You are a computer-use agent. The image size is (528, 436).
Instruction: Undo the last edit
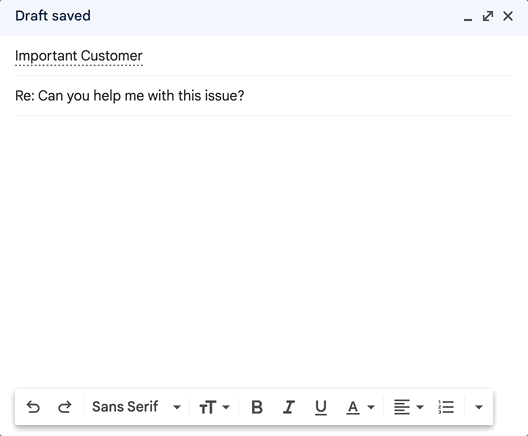point(33,407)
